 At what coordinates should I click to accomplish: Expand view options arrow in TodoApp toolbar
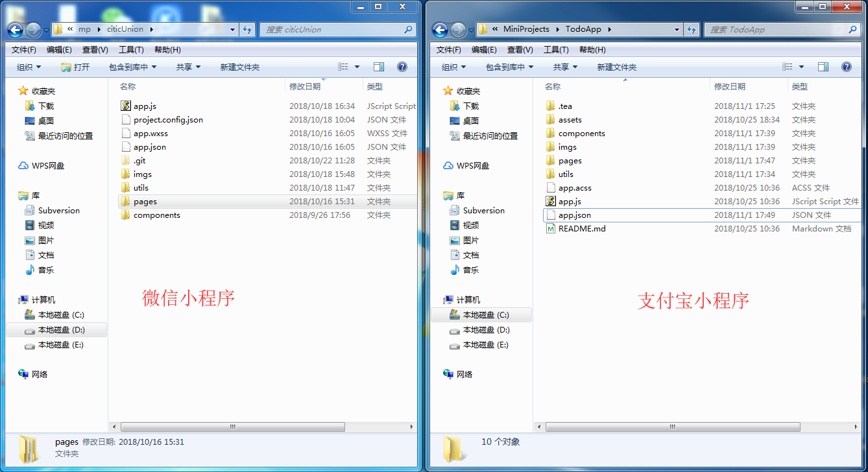(802, 67)
